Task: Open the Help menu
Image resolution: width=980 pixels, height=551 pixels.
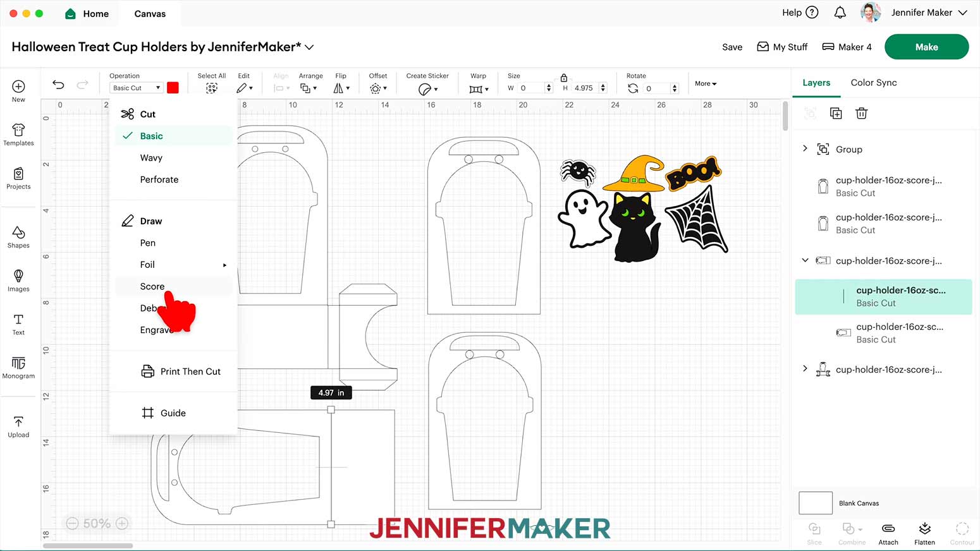Action: (x=800, y=12)
